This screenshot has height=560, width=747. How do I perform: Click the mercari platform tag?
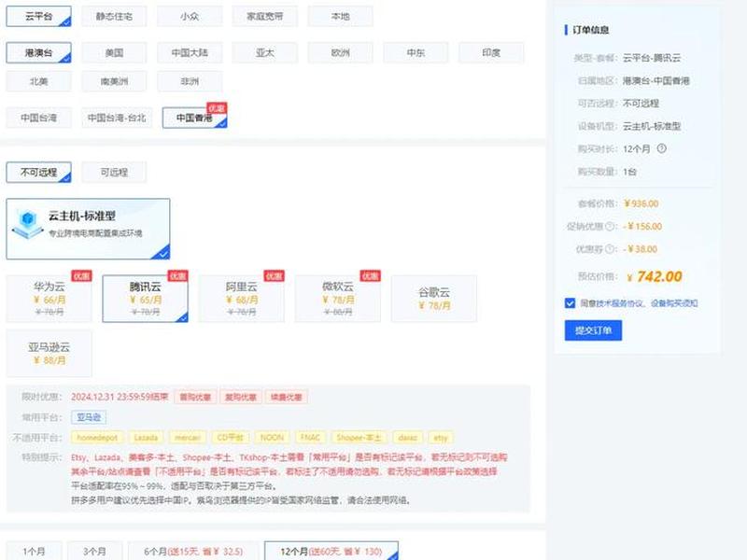coord(188,438)
